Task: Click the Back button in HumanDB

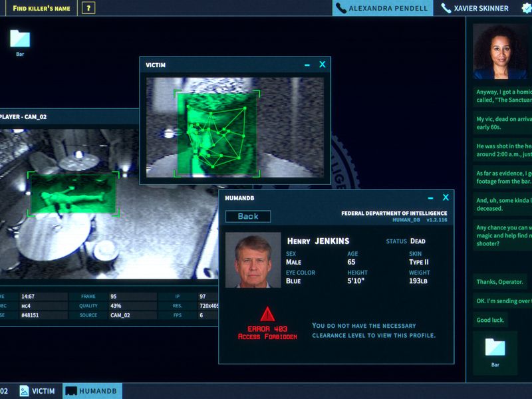Action: pyautogui.click(x=248, y=217)
